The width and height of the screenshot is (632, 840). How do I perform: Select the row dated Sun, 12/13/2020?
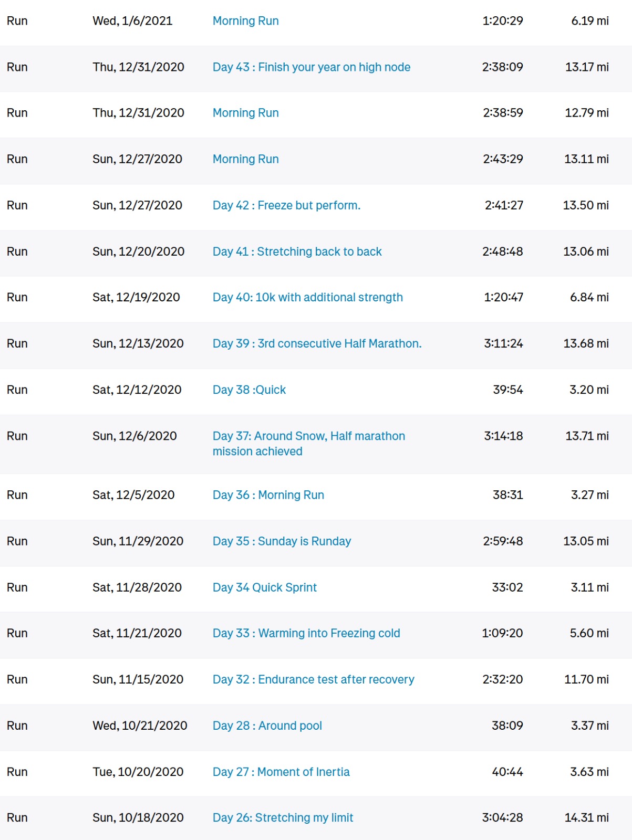click(316, 344)
